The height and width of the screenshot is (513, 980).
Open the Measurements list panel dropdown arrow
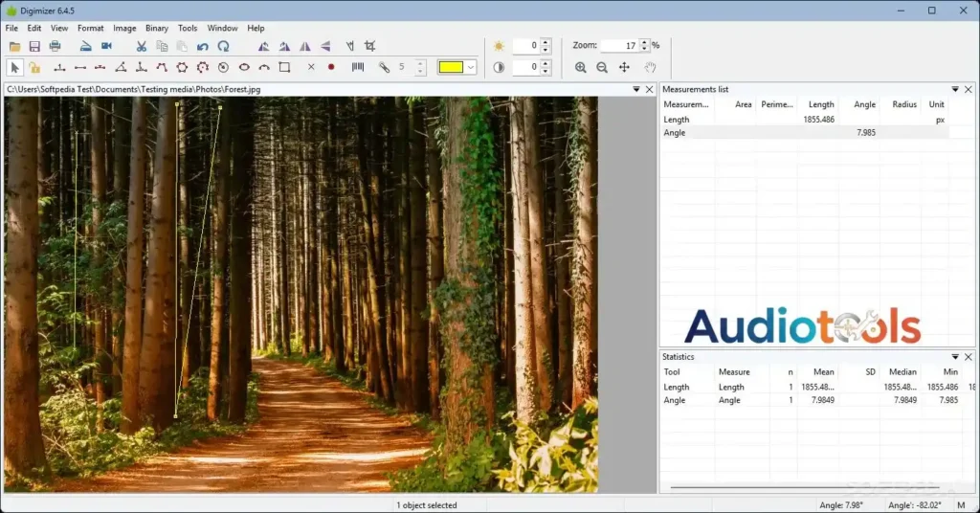(955, 89)
